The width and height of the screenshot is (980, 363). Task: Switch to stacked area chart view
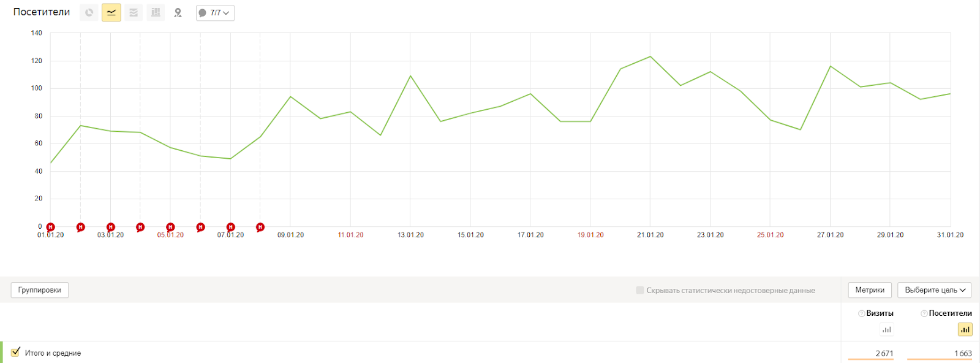(x=134, y=12)
